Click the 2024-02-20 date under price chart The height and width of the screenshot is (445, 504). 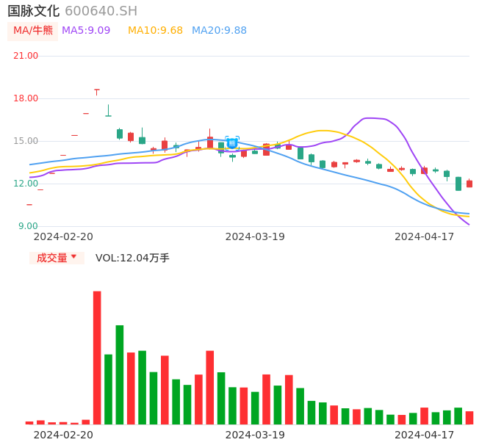63,236
